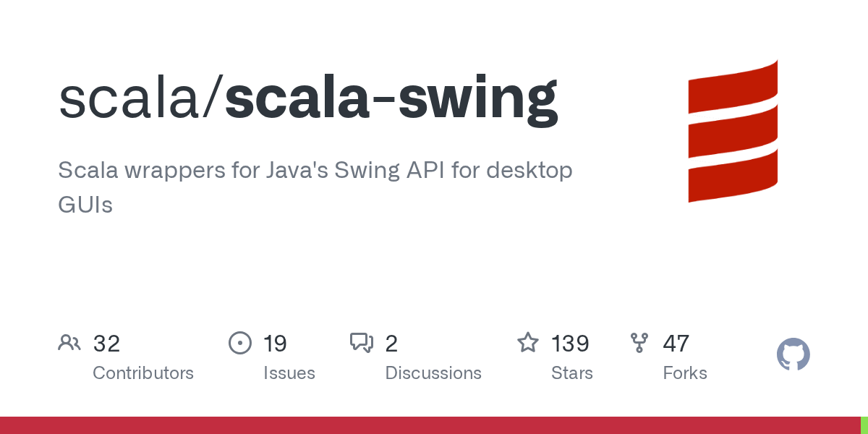Viewport: 868px width, 434px height.
Task: Click the small green language bar segment
Action: pos(864,425)
